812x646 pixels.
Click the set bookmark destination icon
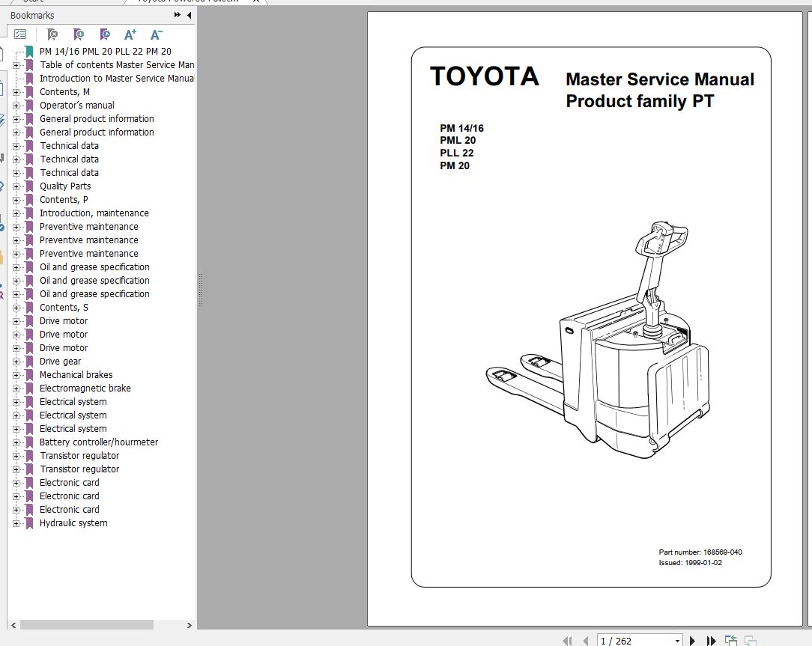click(105, 34)
